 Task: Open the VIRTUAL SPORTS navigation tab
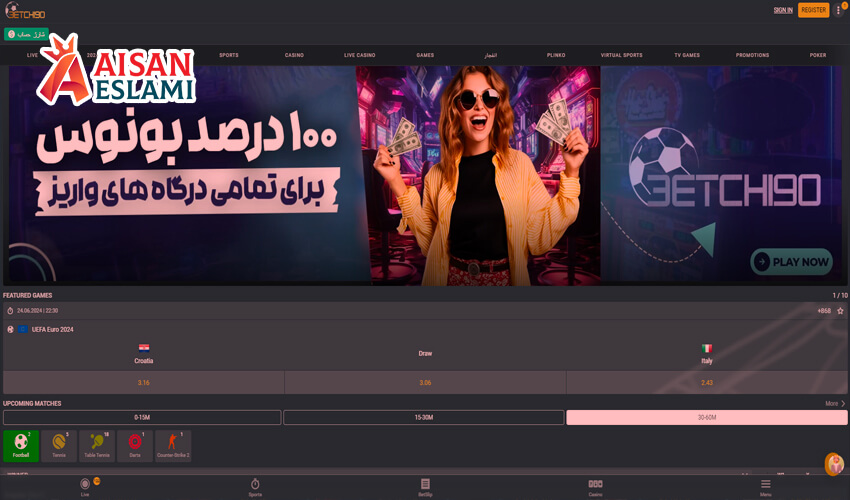pyautogui.click(x=621, y=55)
